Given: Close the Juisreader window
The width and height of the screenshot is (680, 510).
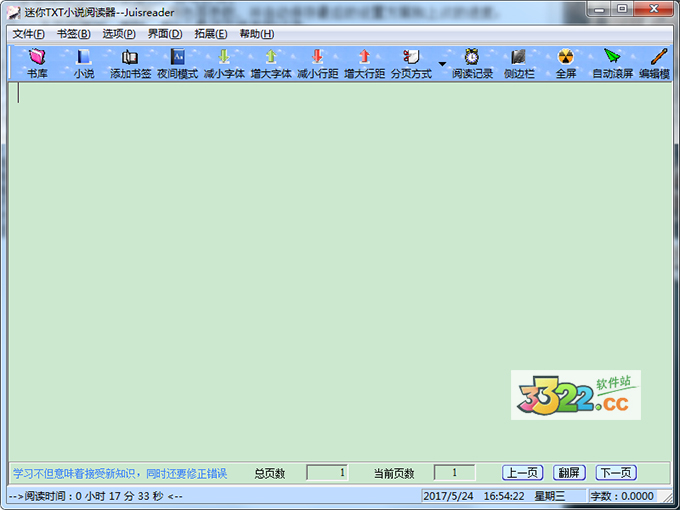Looking at the screenshot, I should click(x=654, y=9).
